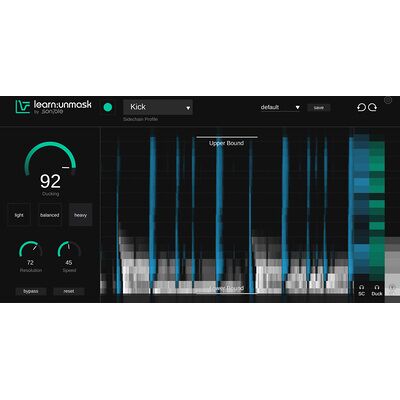Solo the Duck headphone monitor
Viewport: 400px width, 400px height.
tap(377, 290)
